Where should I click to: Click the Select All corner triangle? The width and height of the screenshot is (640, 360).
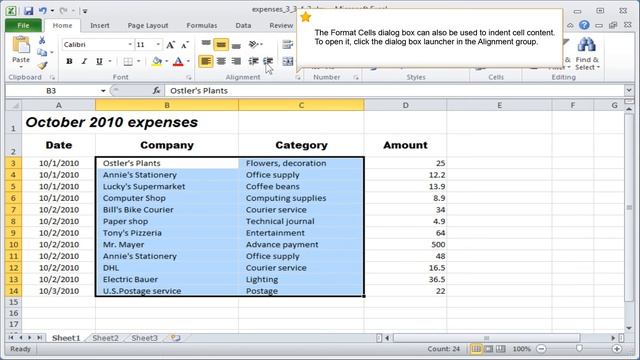click(x=13, y=105)
